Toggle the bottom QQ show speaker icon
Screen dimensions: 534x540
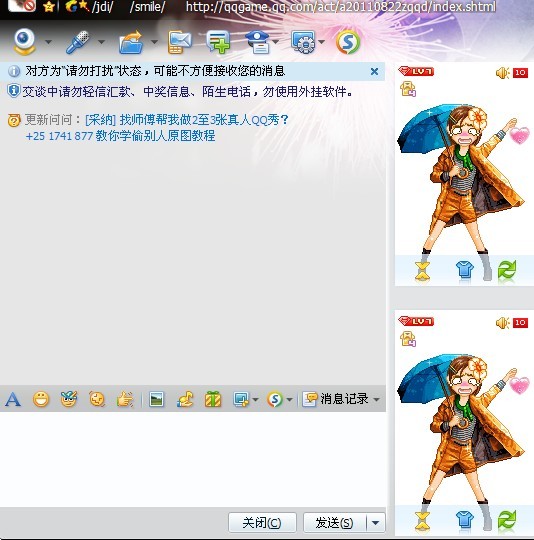pos(502,323)
